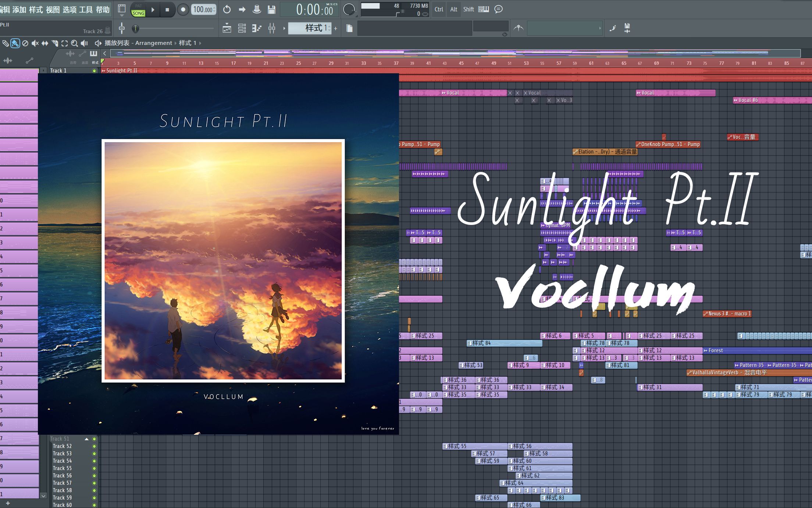Open the piano roll icon
812x508 pixels.
click(257, 28)
